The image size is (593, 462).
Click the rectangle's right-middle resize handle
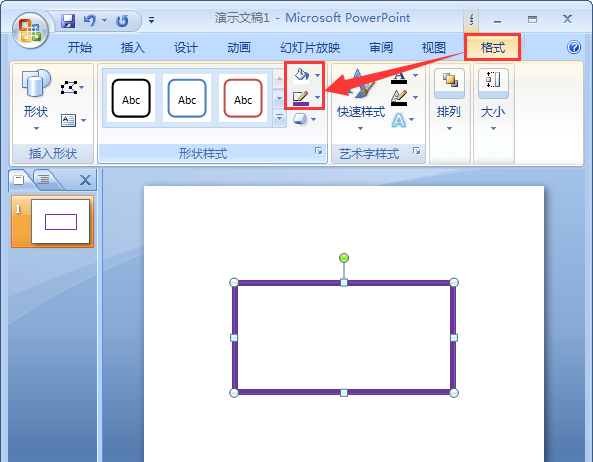coord(454,338)
